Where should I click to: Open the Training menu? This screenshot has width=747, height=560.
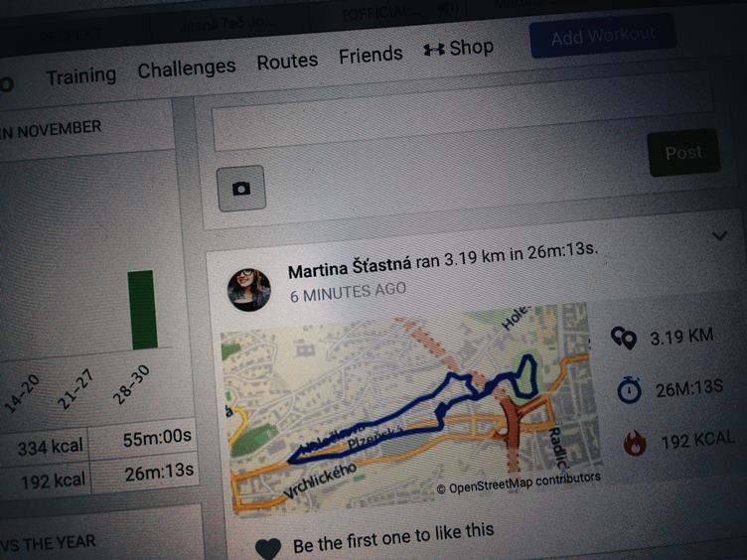(81, 76)
